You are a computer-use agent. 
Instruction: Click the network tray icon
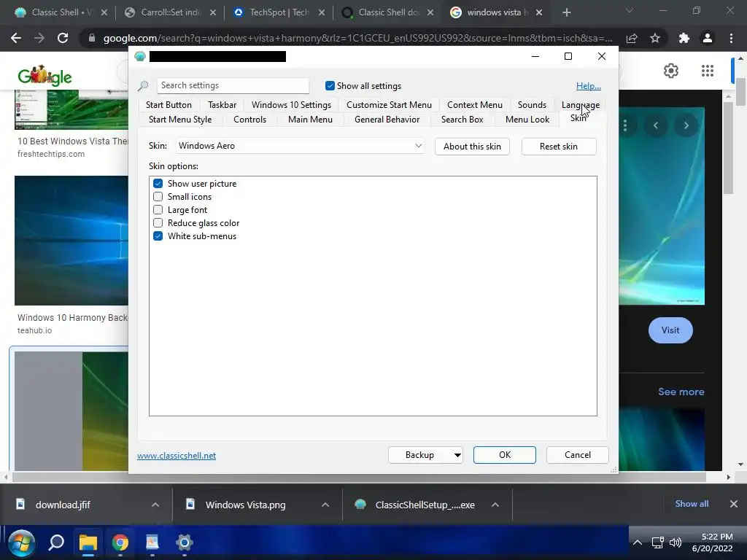tap(658, 542)
